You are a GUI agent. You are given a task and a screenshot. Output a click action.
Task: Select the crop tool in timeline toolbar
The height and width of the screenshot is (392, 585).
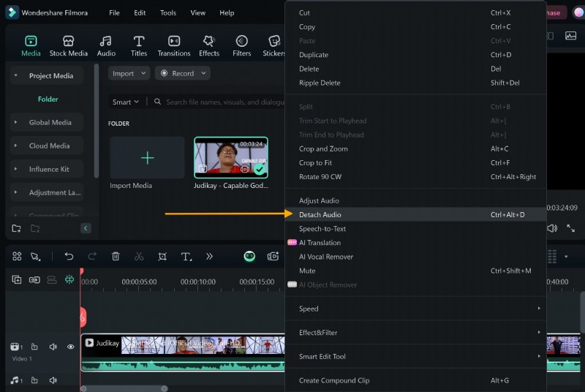pyautogui.click(x=162, y=256)
